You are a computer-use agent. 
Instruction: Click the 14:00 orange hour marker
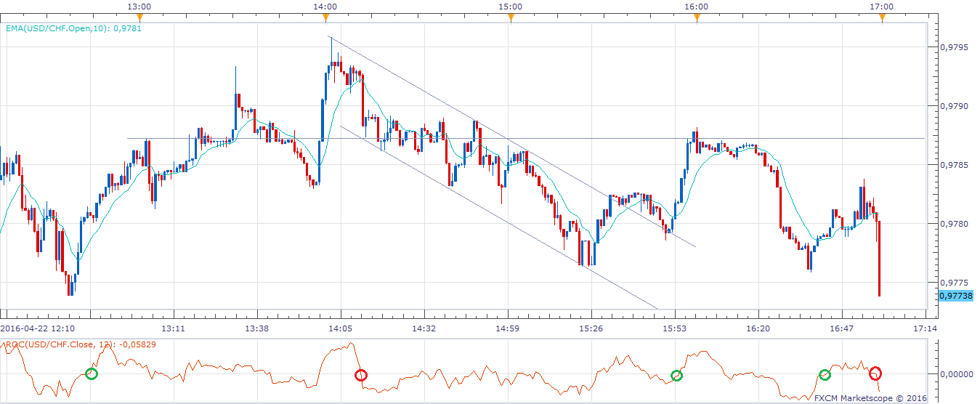coord(325,17)
